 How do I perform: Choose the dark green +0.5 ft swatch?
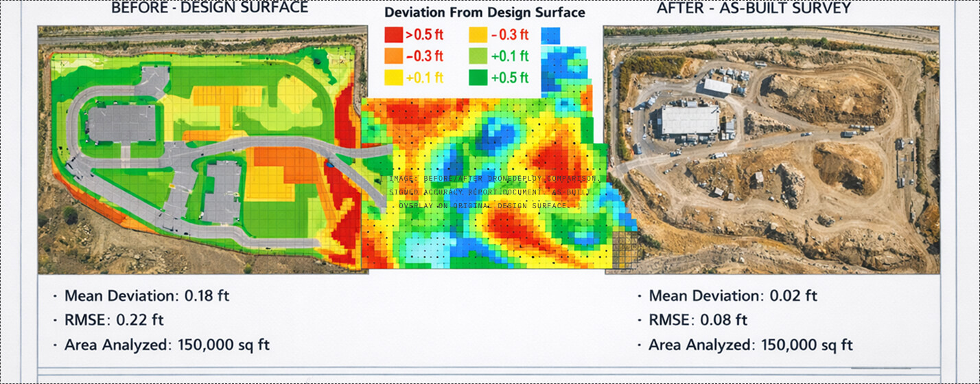[478, 77]
